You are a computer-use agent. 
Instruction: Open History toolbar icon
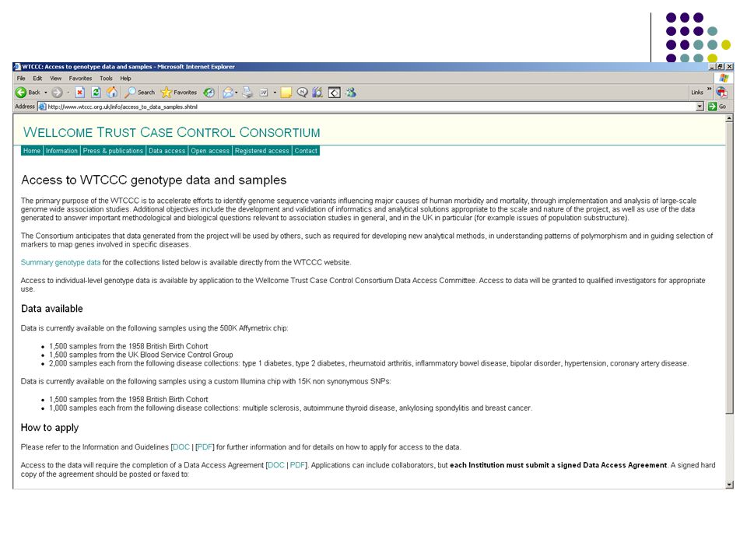[209, 93]
